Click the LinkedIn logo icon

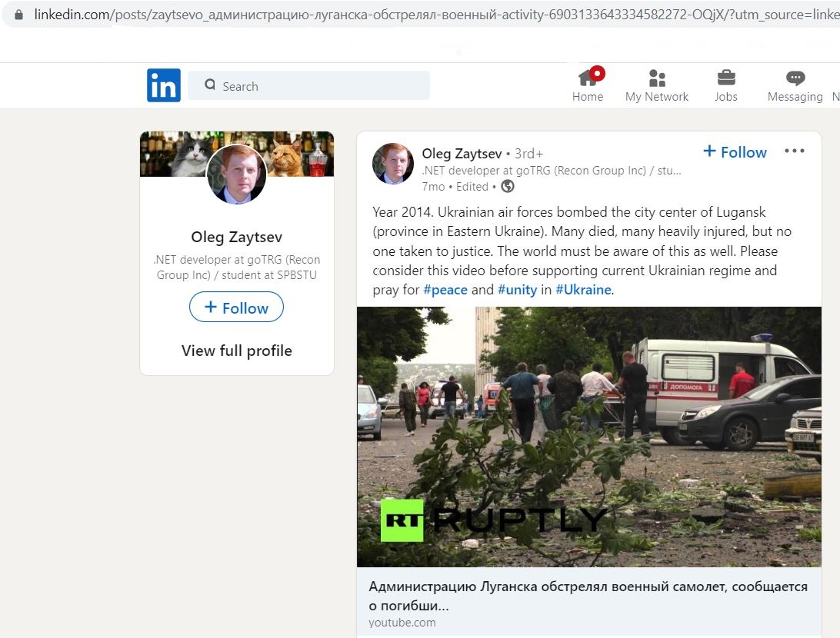pos(163,85)
